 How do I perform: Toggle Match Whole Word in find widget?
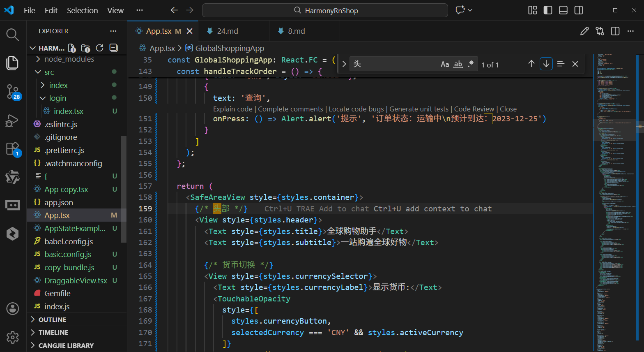pos(458,64)
